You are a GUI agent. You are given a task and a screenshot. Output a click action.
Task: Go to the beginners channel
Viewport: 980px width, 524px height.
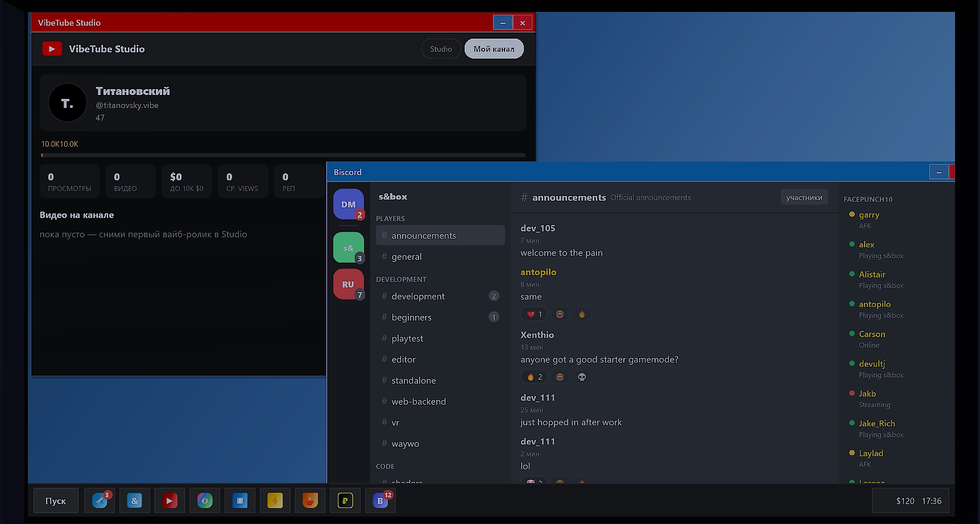pos(440,317)
